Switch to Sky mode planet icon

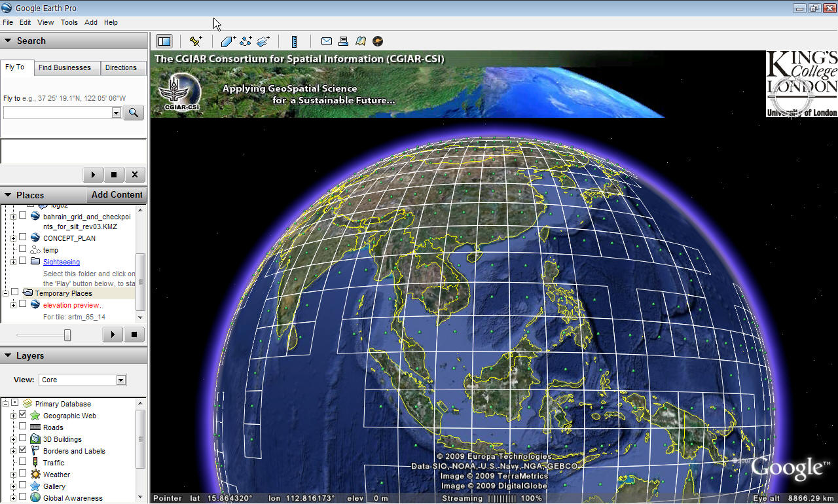(x=378, y=41)
